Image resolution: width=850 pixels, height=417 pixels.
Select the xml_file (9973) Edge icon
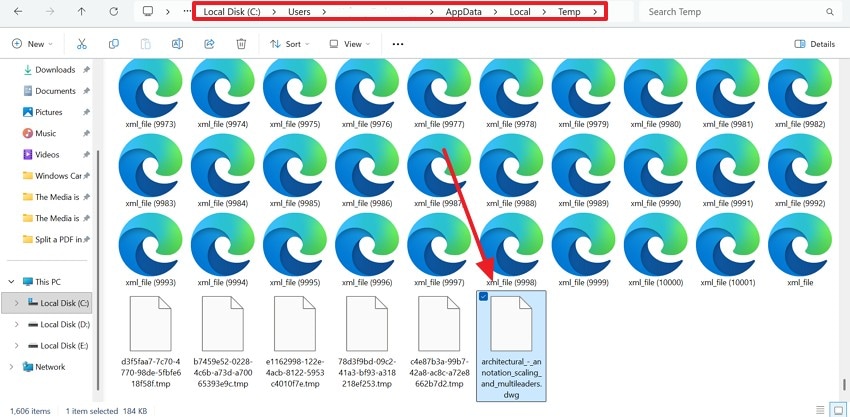(150, 87)
